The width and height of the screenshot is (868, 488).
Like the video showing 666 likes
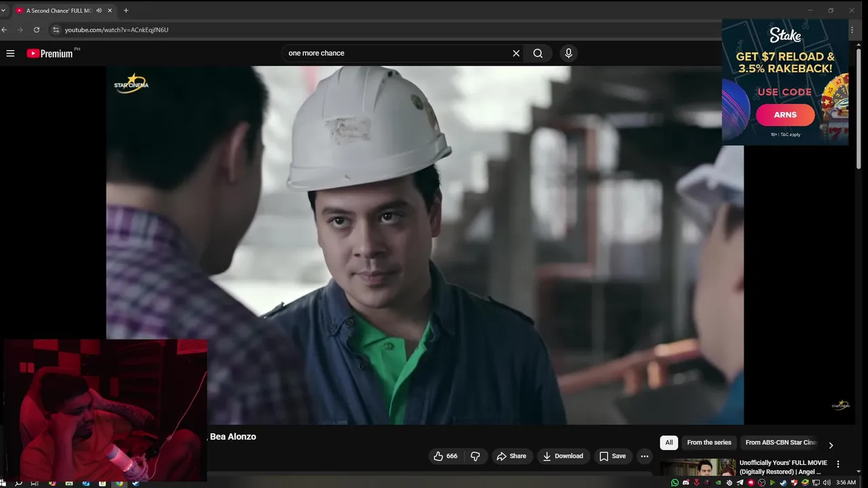(446, 456)
